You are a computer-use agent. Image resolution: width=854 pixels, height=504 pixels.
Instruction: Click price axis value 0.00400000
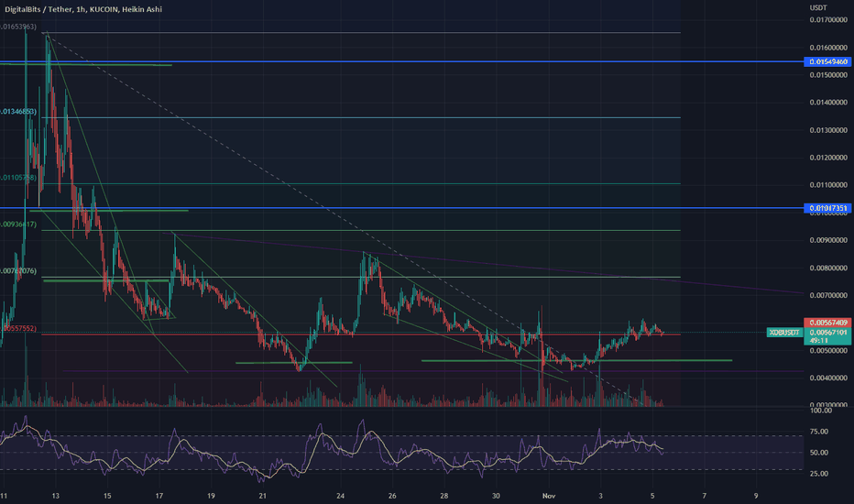tap(828, 378)
